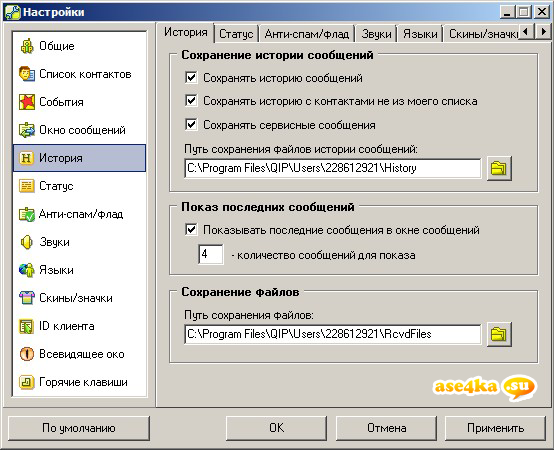The height and width of the screenshot is (450, 554).
Task: Click the История H icon in sidebar
Action: point(27,158)
